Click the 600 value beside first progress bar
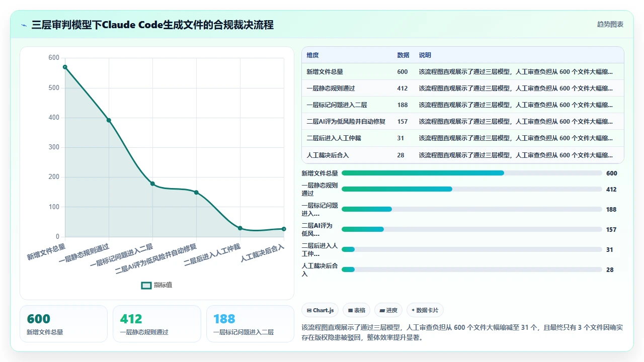The width and height of the screenshot is (644, 362). (612, 173)
